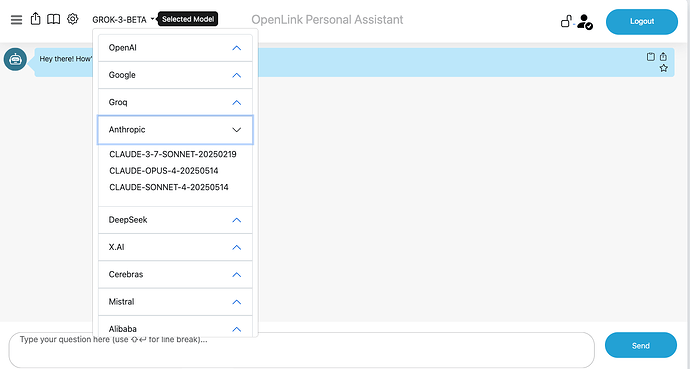Favorite the message with star icon
690x369 pixels.
click(x=664, y=68)
